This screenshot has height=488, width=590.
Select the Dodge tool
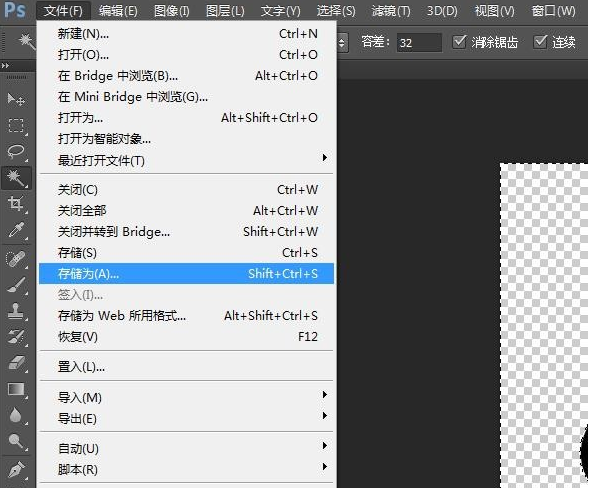[x=16, y=441]
